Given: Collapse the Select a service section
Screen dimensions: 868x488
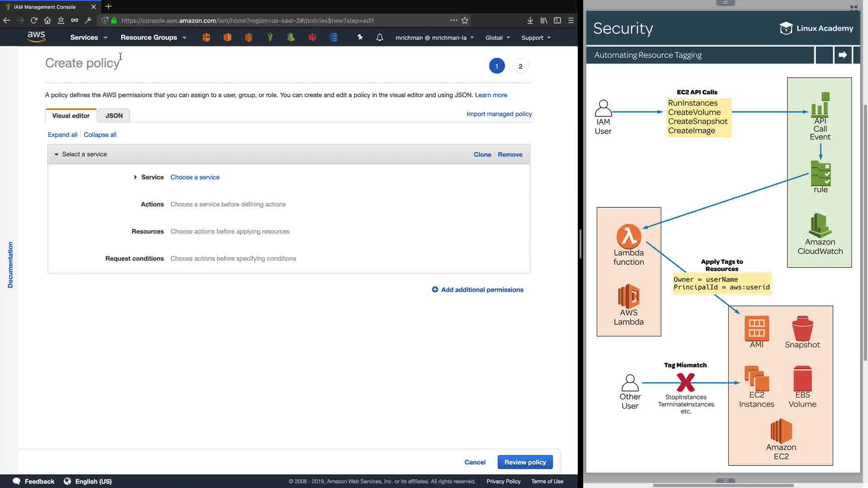Looking at the screenshot, I should pyautogui.click(x=57, y=155).
